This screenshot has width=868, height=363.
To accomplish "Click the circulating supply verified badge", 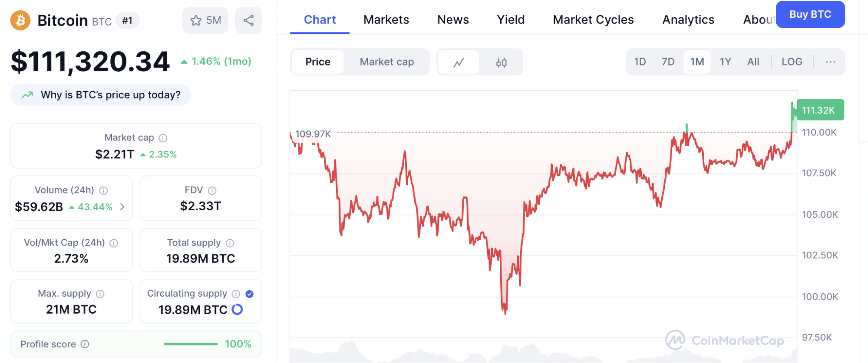I will point(249,294).
